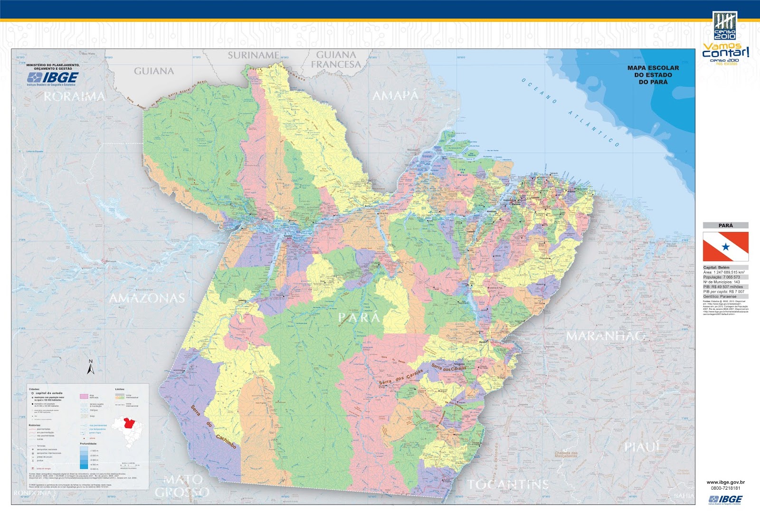The image size is (760, 532).
Task: Click the aeroportos internacionais legend icon
Action: tap(33, 453)
